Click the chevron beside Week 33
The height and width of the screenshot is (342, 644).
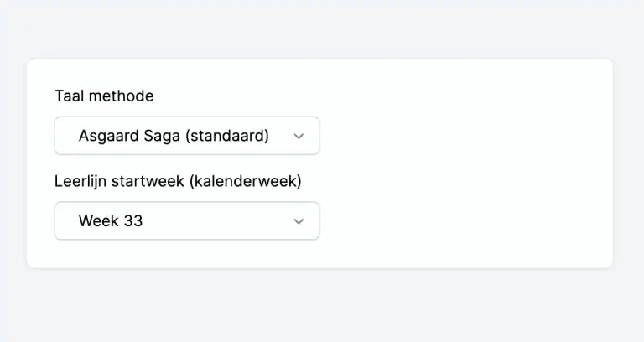[299, 221]
